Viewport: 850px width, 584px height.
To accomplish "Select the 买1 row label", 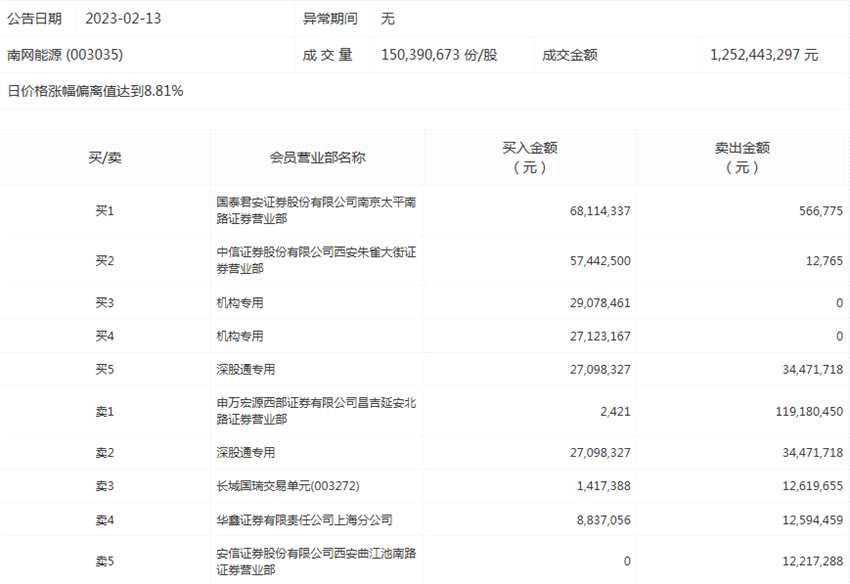I will (105, 210).
